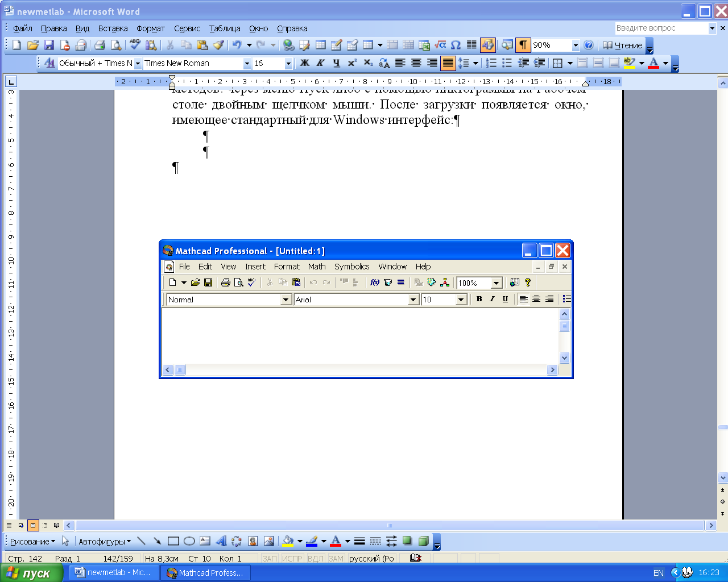Viewport: 728px width, 582px height.
Task: Expand the style dropdown 'Обычный + Times N'
Action: [x=138, y=64]
